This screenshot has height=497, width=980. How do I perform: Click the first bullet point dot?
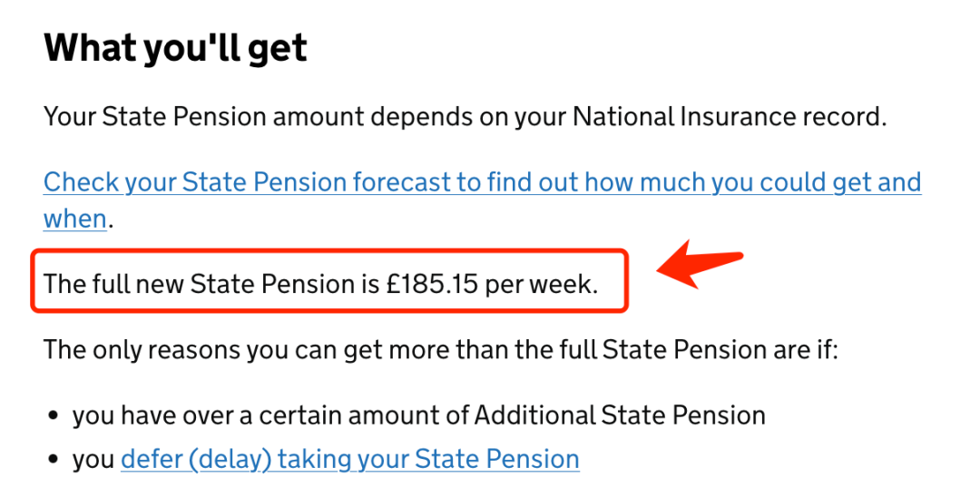pos(54,416)
